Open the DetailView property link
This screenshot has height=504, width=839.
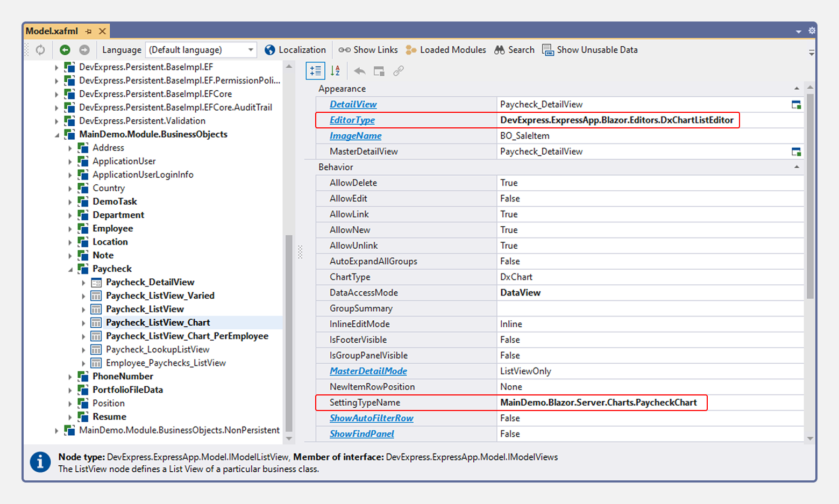point(353,104)
